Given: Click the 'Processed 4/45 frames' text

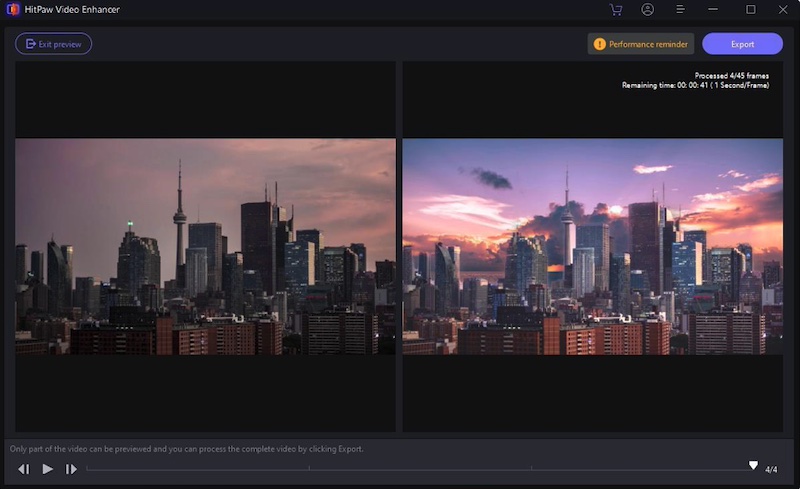Looking at the screenshot, I should click(x=732, y=76).
